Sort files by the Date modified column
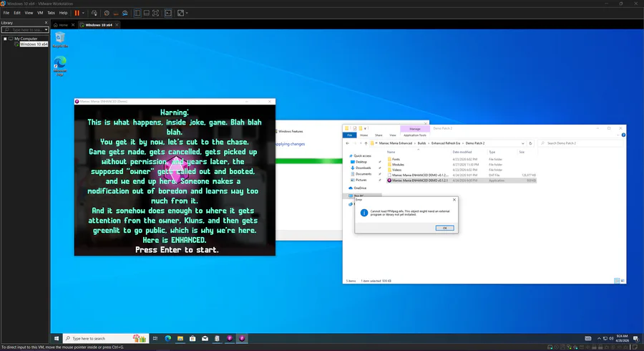The height and width of the screenshot is (351, 644). pos(462,153)
